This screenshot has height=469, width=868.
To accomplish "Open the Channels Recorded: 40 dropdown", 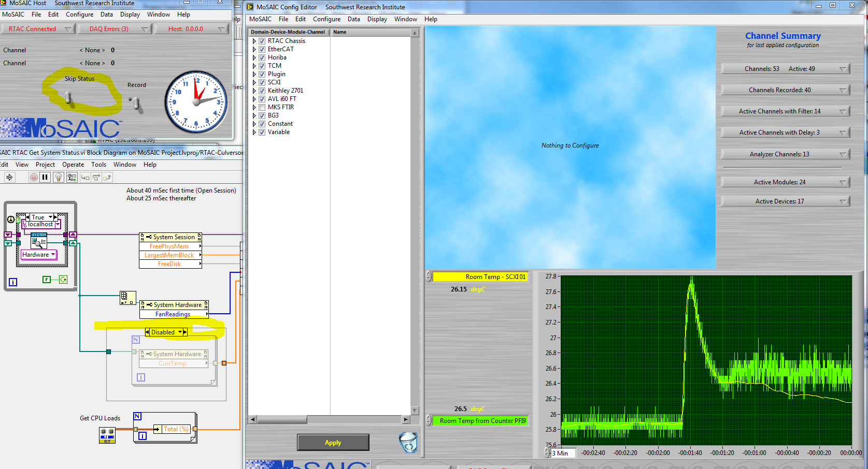I will pyautogui.click(x=785, y=90).
